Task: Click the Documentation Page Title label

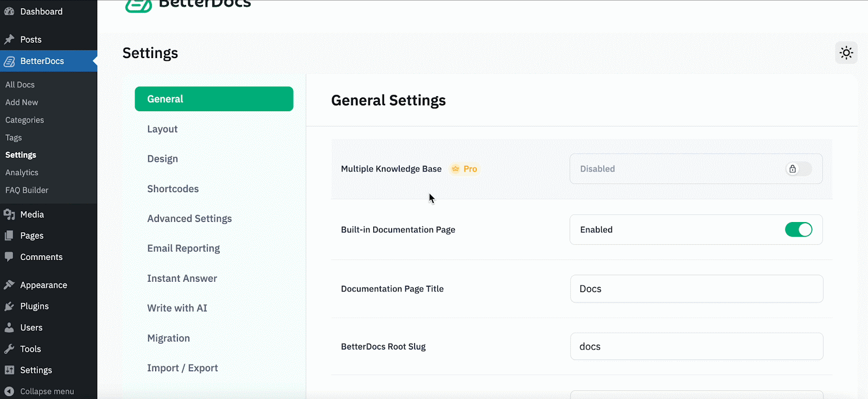Action: pyautogui.click(x=392, y=289)
